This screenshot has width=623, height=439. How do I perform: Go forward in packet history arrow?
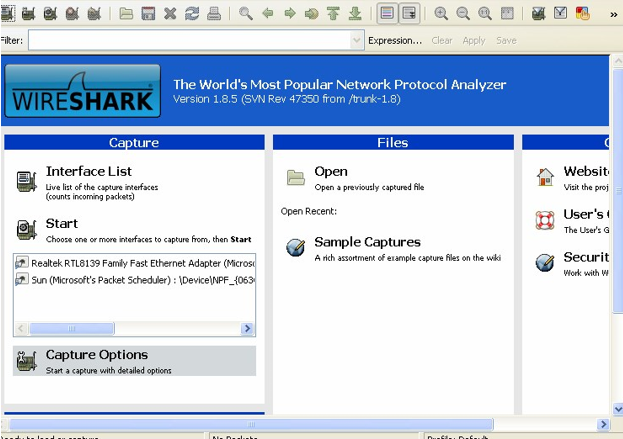point(290,14)
